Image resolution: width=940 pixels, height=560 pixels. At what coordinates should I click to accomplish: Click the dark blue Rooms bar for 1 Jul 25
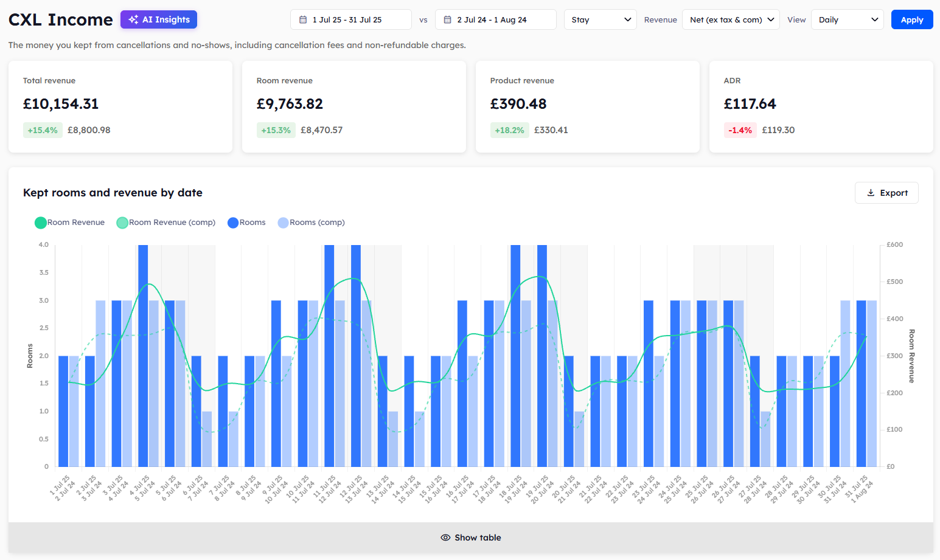click(63, 411)
